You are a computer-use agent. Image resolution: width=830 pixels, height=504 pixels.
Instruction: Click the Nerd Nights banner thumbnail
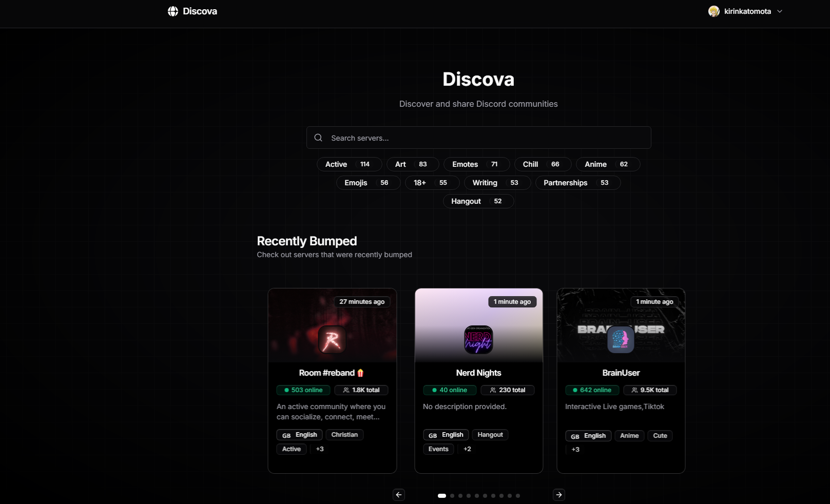coord(479,325)
